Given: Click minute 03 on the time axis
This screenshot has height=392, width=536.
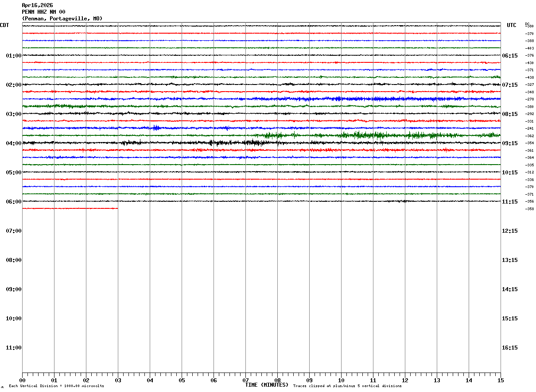Looking at the screenshot, I should [x=118, y=380].
